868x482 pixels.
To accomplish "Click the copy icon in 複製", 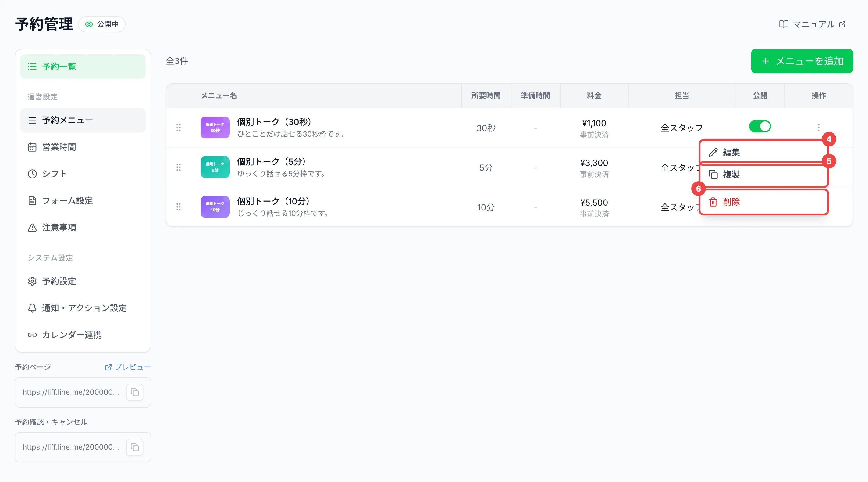I will tap(713, 174).
